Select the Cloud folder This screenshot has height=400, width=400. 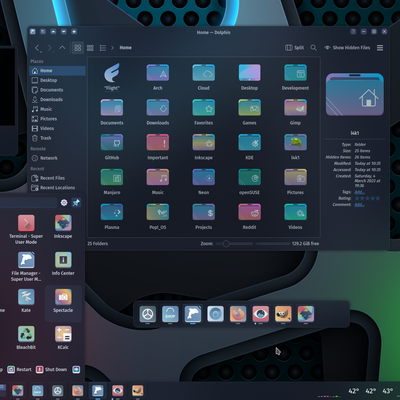[x=204, y=77]
